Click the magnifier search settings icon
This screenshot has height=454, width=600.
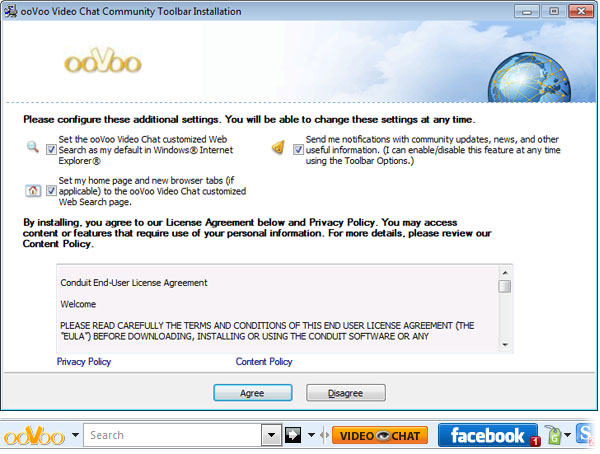pyautogui.click(x=33, y=147)
